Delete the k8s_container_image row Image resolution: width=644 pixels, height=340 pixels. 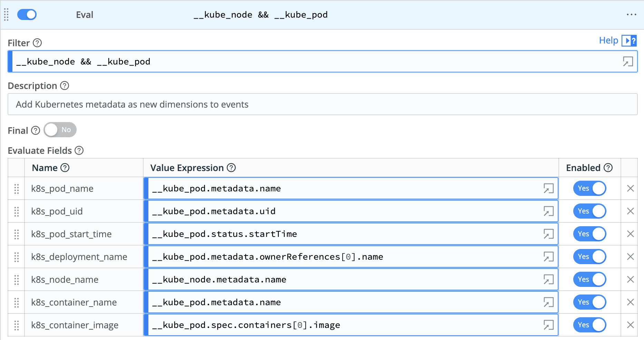630,325
